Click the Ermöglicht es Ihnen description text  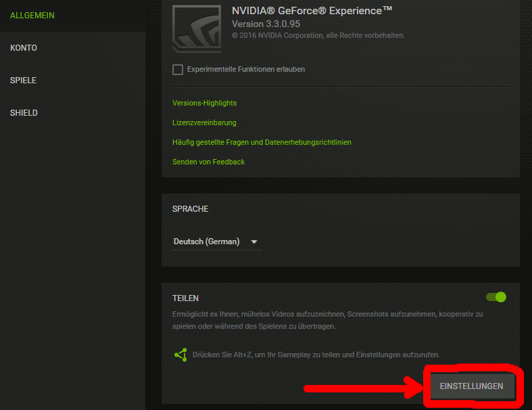coord(327,320)
